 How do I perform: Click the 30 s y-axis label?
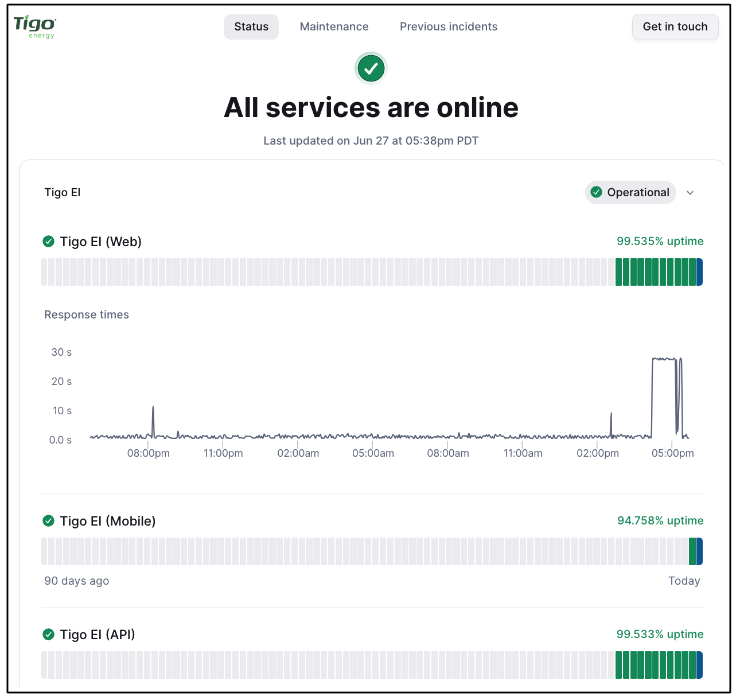[61, 352]
